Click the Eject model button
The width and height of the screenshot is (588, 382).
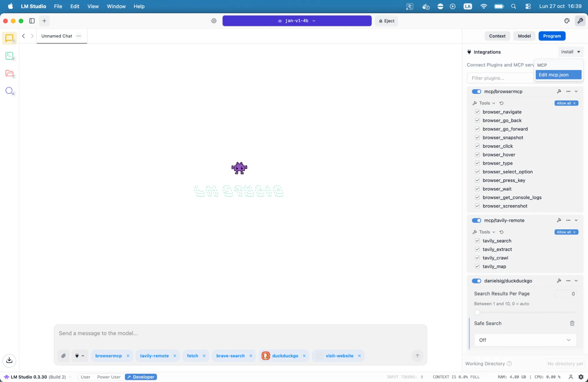pos(387,21)
